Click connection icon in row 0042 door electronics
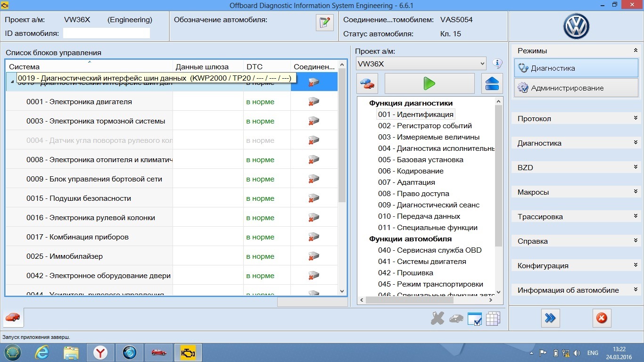Viewport: 644px width, 362px height. 314,276
